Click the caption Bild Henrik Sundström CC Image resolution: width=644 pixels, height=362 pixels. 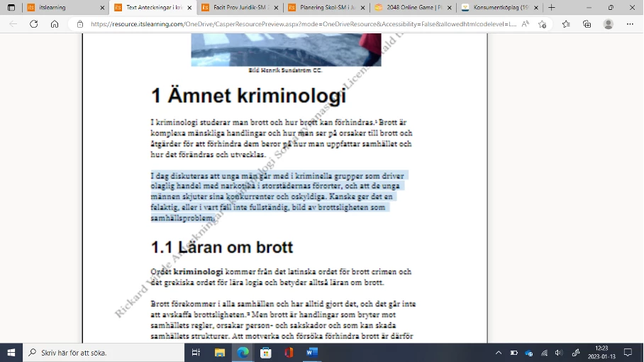pyautogui.click(x=285, y=70)
